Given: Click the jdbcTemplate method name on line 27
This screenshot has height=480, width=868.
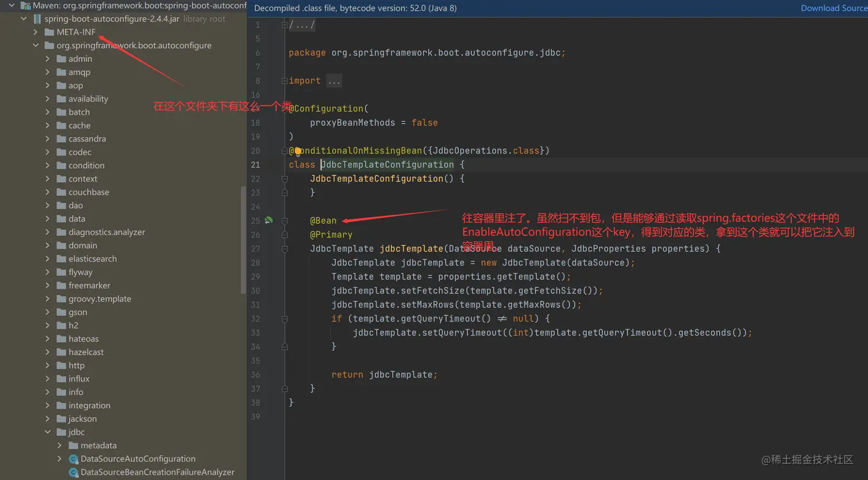Looking at the screenshot, I should (412, 249).
